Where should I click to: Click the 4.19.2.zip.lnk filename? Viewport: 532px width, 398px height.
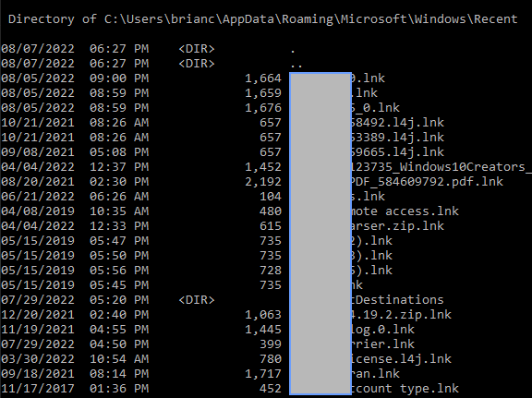tap(401, 315)
